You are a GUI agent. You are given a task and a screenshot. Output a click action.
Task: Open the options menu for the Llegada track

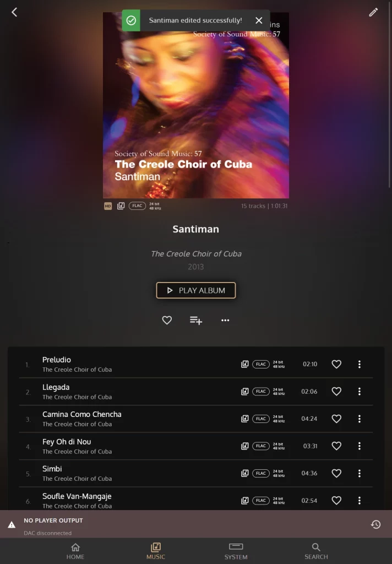(360, 392)
